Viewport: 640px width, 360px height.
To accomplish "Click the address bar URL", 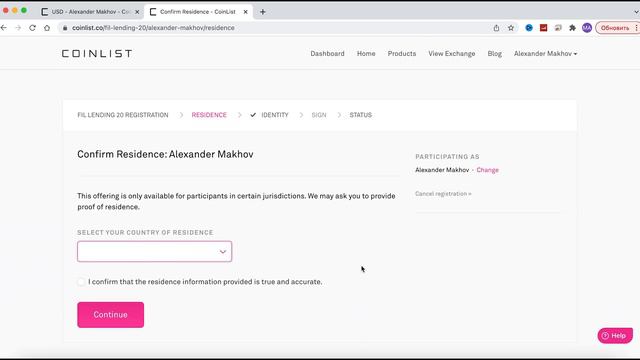I will click(153, 28).
